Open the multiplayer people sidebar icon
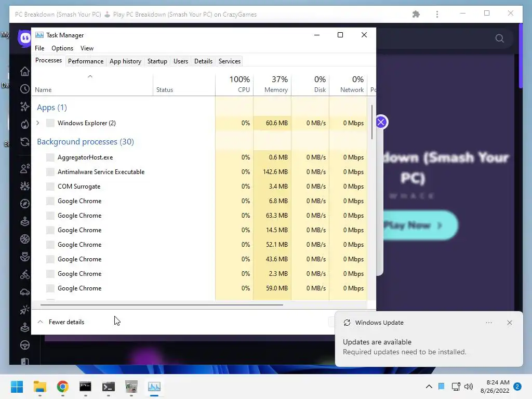 [x=25, y=168]
